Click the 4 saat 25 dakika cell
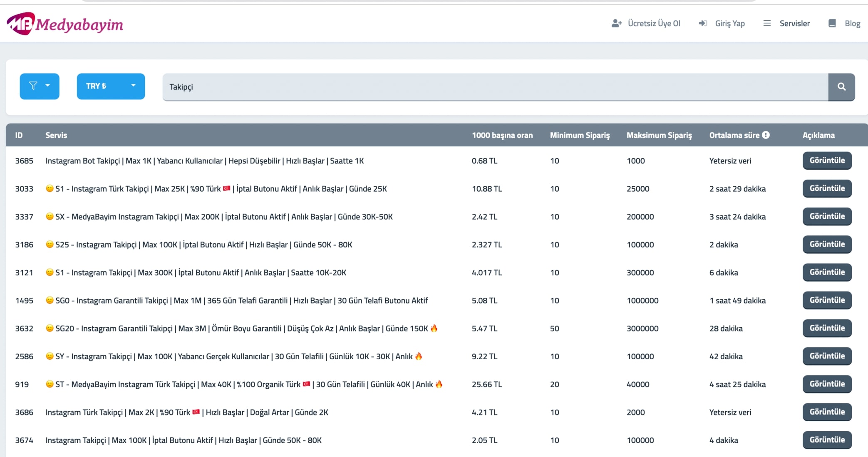 point(737,384)
